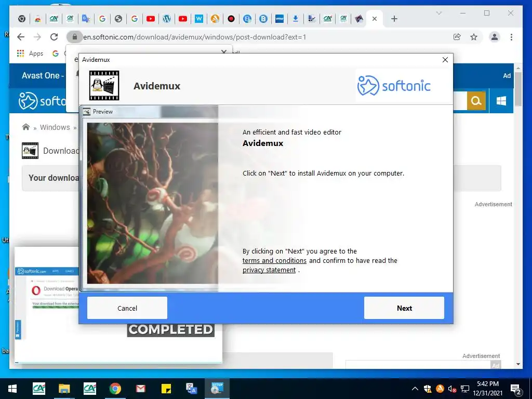Open network settings tray icon

pyautogui.click(x=465, y=389)
